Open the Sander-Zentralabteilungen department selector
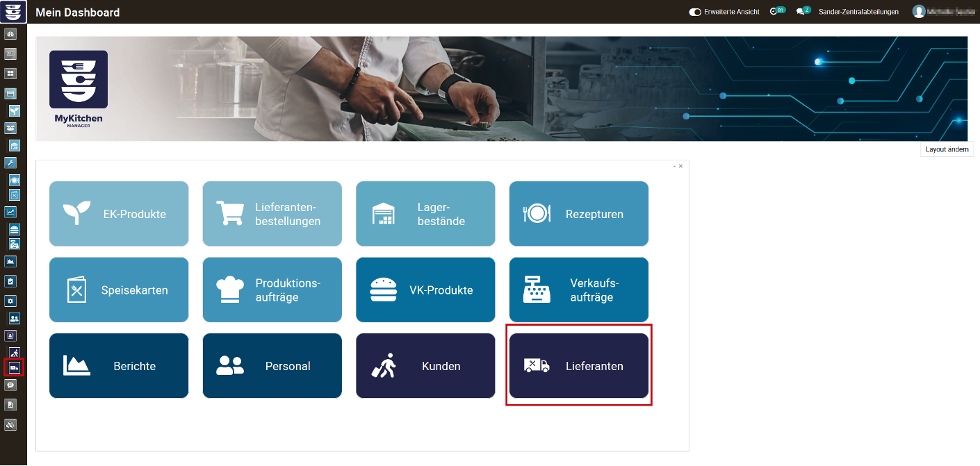The image size is (980, 466). [x=858, y=12]
